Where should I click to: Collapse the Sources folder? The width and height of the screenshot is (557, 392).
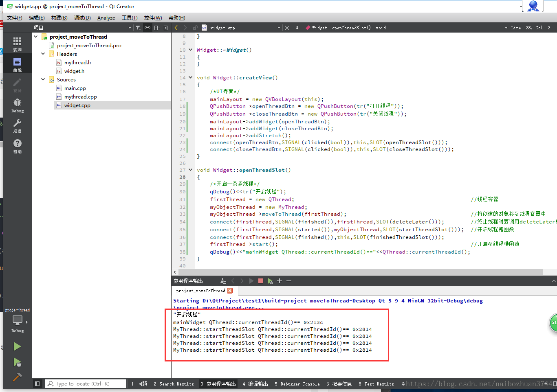(x=43, y=79)
